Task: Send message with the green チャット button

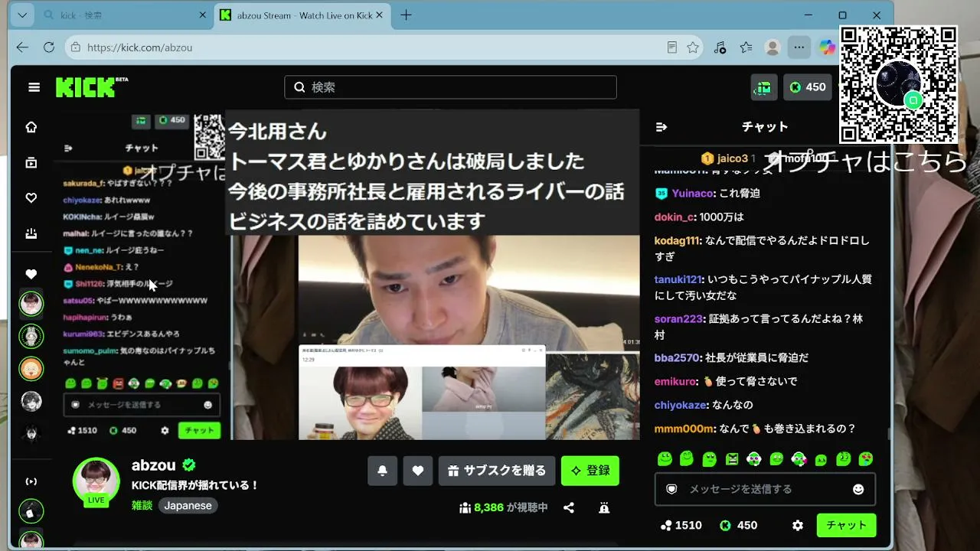Action: click(x=846, y=526)
